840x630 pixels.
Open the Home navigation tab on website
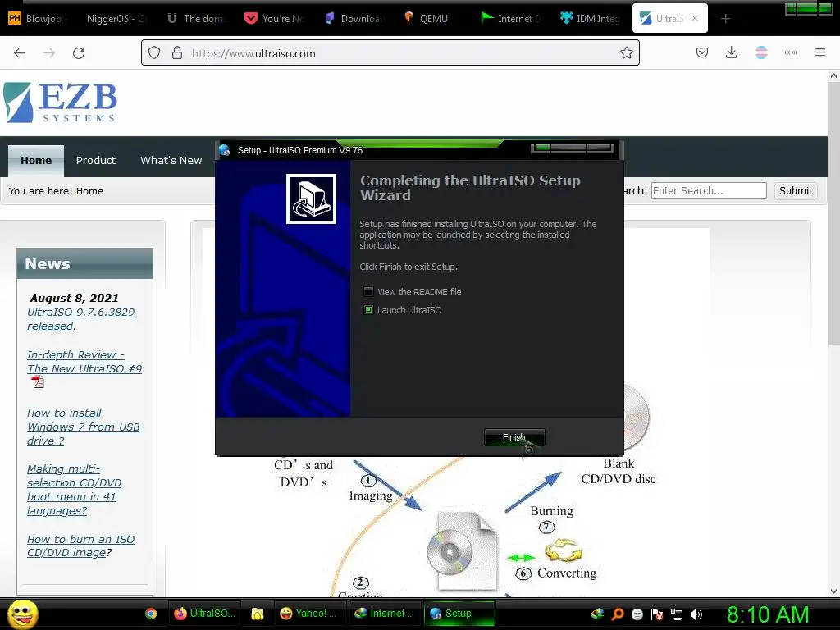coord(36,160)
